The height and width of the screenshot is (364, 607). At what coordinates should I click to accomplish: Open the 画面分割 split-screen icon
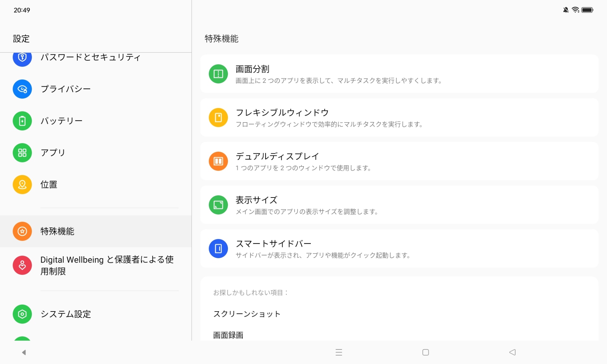(218, 74)
